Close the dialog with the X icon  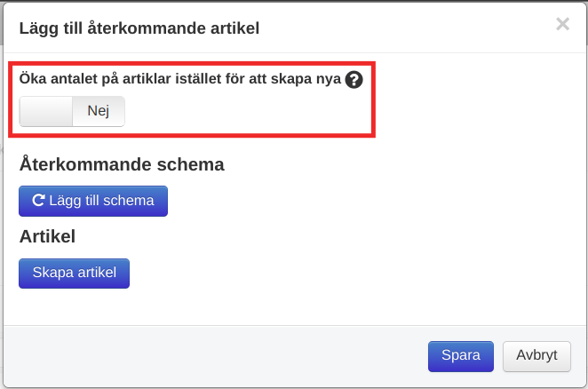coord(562,25)
